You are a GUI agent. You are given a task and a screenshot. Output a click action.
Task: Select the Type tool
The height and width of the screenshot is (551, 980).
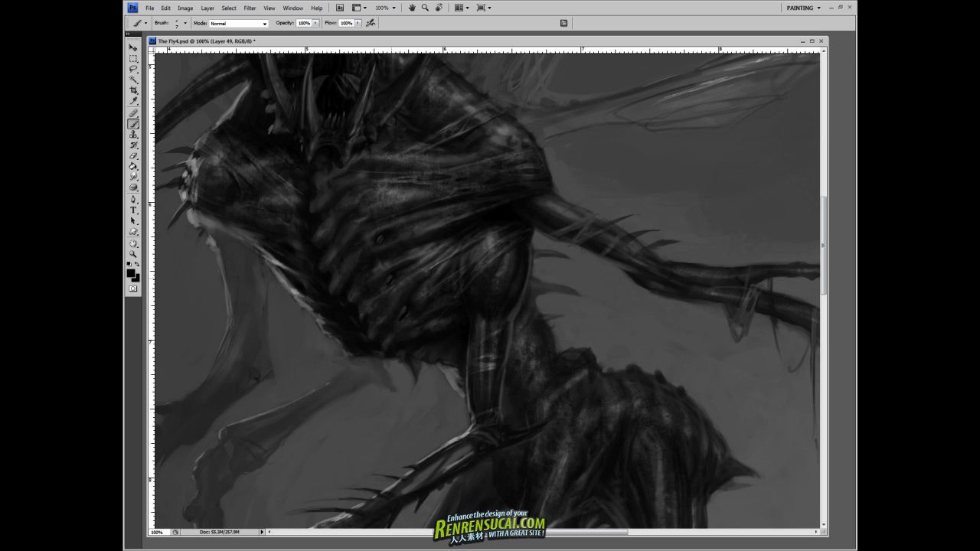[x=133, y=210]
